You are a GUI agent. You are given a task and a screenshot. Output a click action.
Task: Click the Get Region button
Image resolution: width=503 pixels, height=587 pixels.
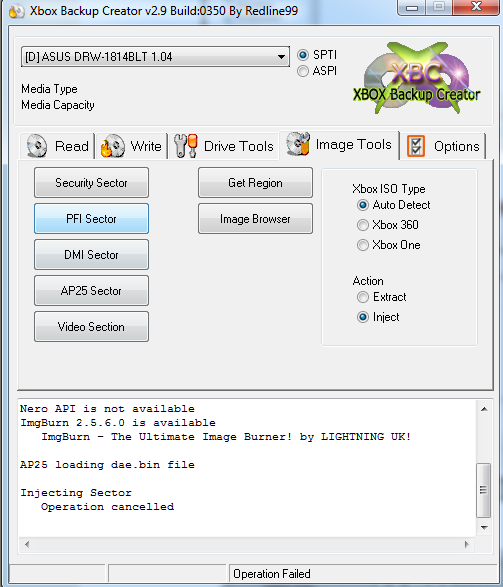(255, 183)
